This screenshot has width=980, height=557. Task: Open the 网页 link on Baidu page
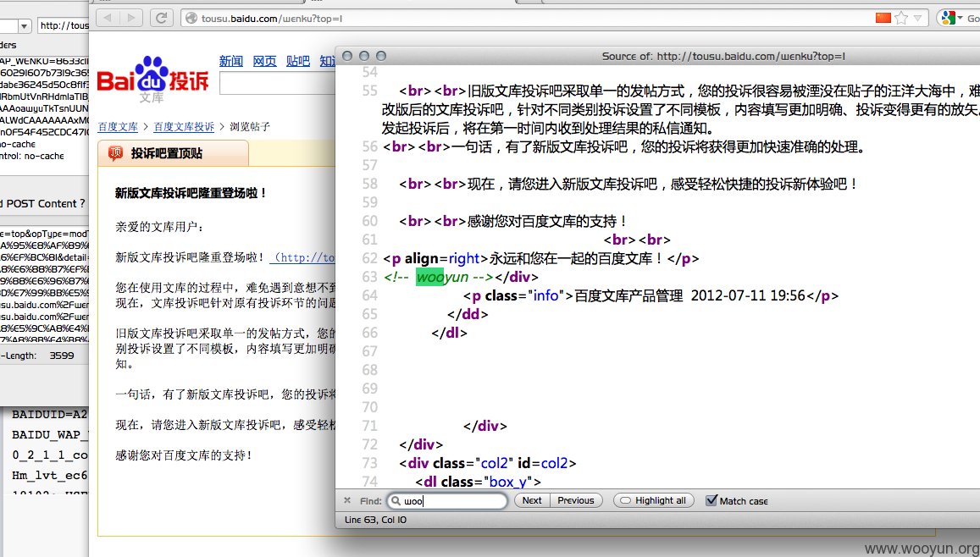pyautogui.click(x=264, y=61)
